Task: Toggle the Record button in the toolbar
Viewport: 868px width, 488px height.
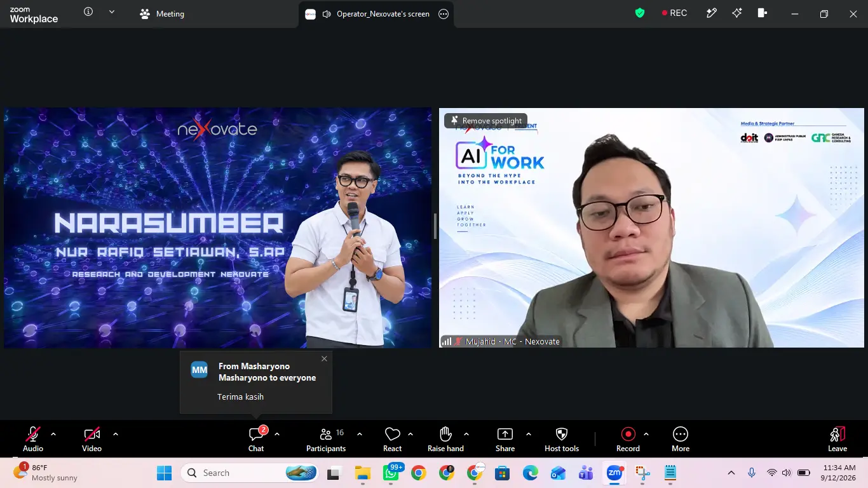Action: [x=628, y=439]
